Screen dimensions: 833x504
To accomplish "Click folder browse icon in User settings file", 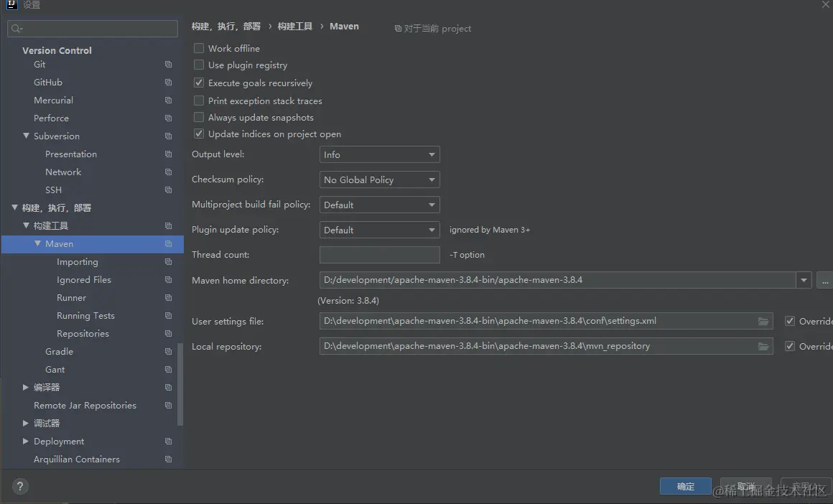I will pos(763,322).
